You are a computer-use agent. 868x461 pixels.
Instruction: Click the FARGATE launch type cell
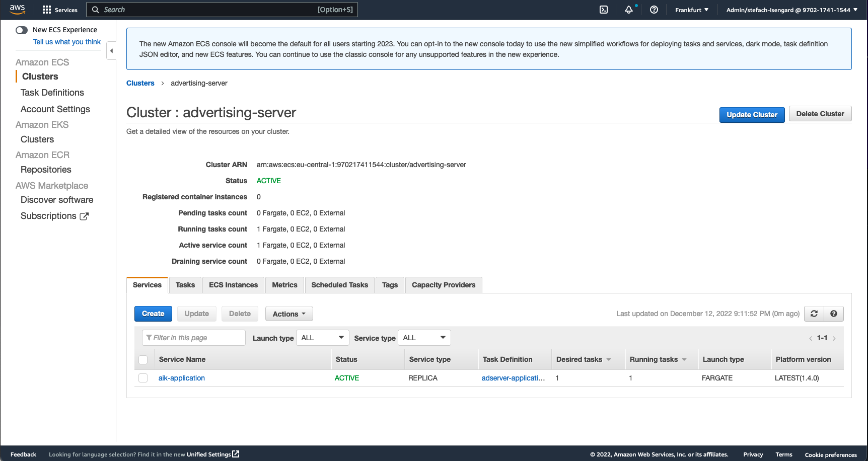tap(717, 378)
